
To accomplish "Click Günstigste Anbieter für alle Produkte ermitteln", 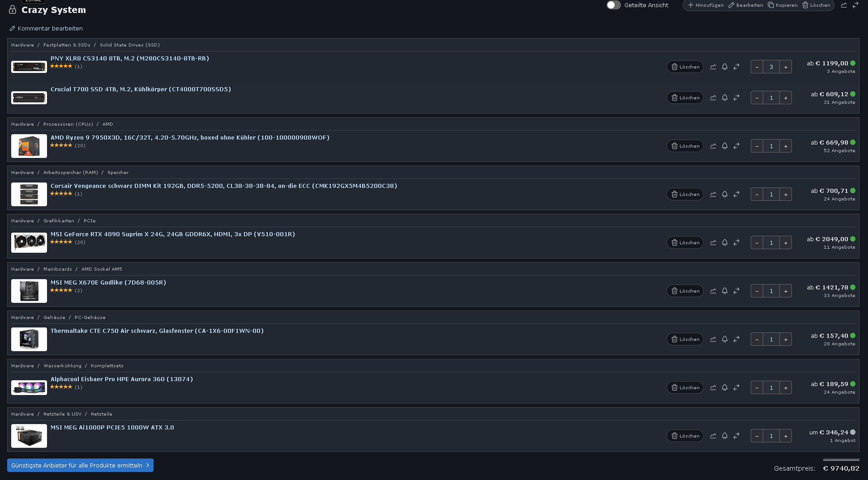I will [80, 465].
